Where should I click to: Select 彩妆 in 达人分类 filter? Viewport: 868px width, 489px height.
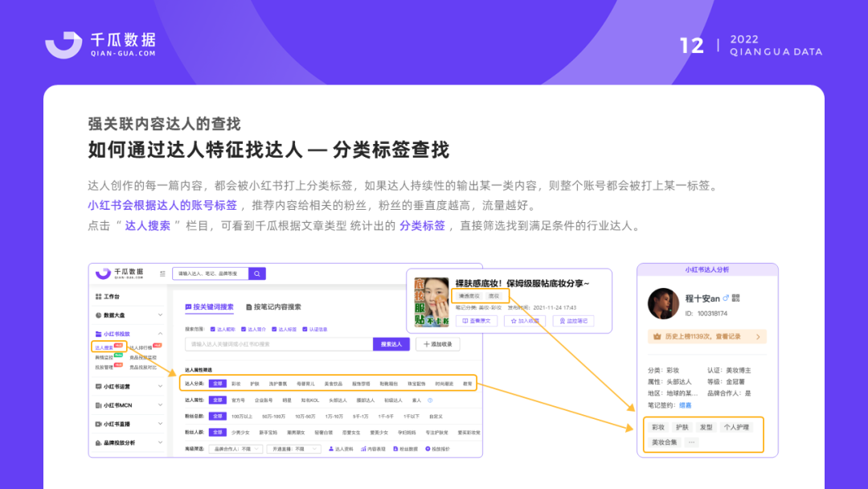coord(236,383)
